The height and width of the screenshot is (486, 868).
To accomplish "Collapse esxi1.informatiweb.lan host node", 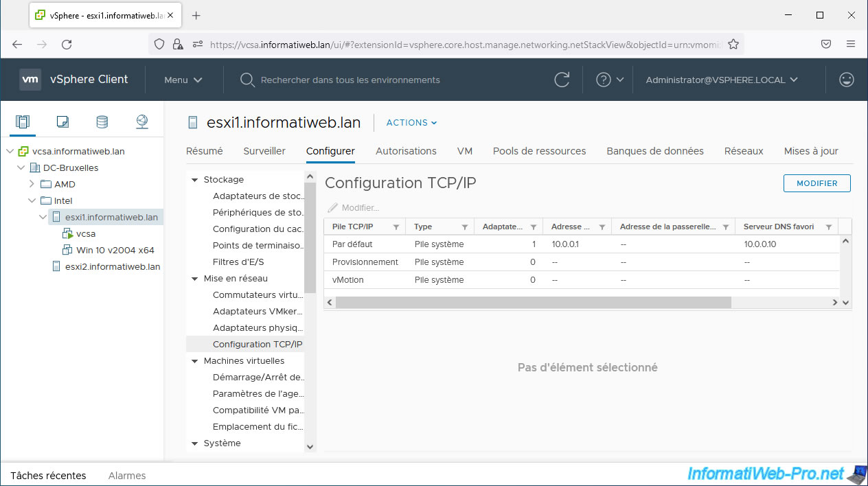I will [43, 218].
